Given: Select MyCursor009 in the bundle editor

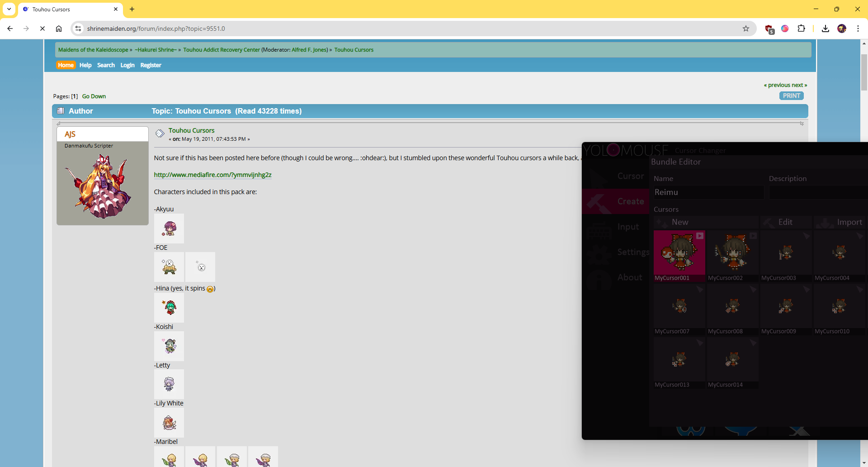Looking at the screenshot, I should point(786,310).
